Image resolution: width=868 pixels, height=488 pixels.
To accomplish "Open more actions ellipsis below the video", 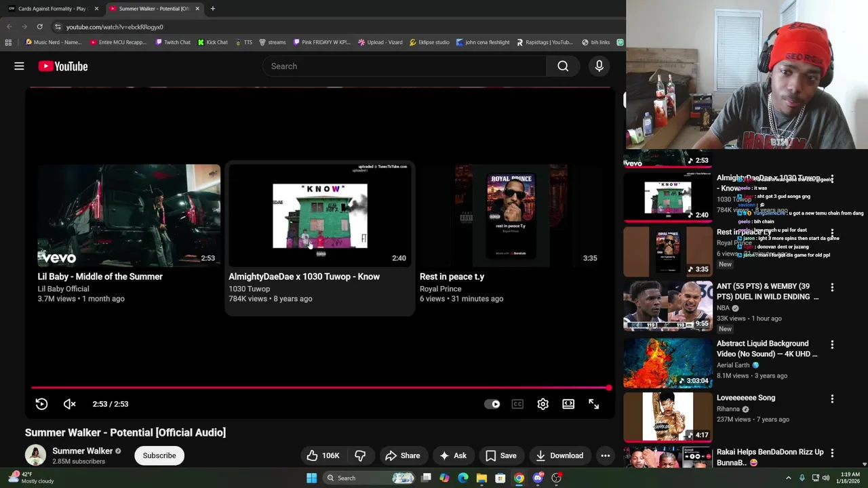I will coord(605,455).
